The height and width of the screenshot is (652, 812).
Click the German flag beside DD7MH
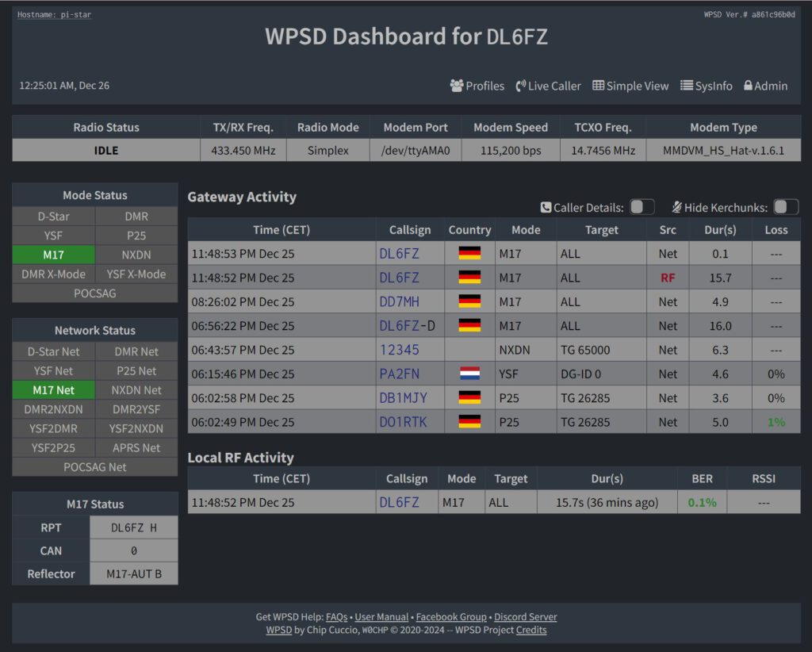[x=469, y=301]
